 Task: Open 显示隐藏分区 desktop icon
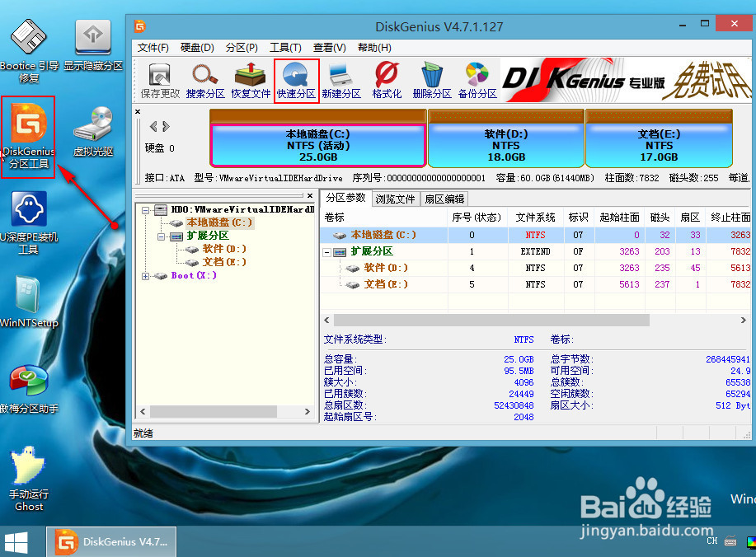(x=93, y=46)
